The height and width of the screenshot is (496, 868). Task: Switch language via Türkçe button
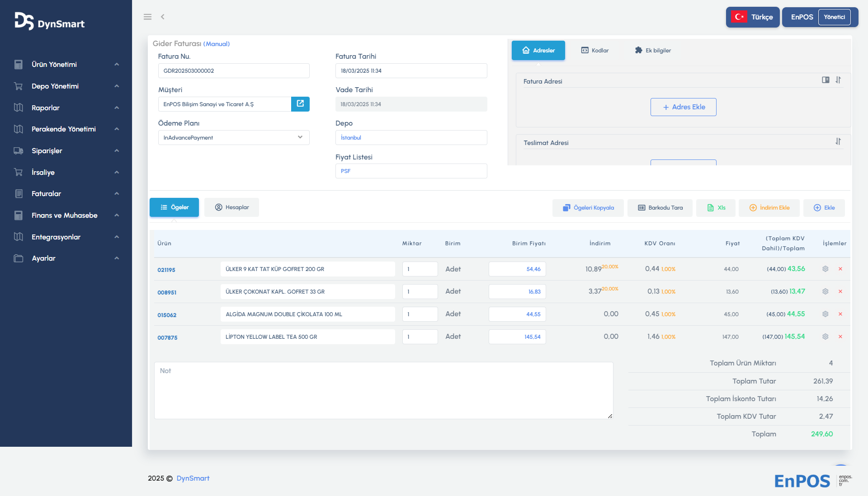pyautogui.click(x=752, y=17)
